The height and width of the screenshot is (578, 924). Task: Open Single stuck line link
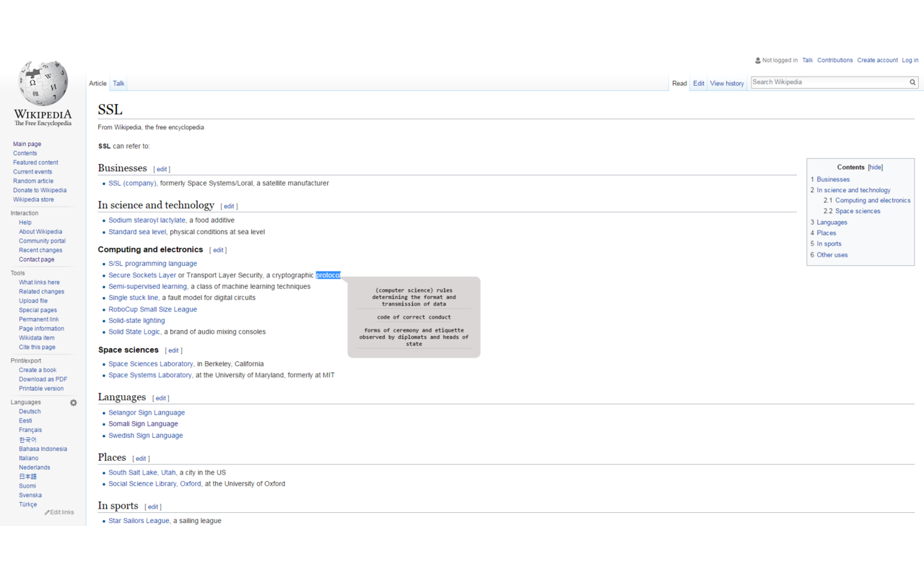click(x=134, y=298)
